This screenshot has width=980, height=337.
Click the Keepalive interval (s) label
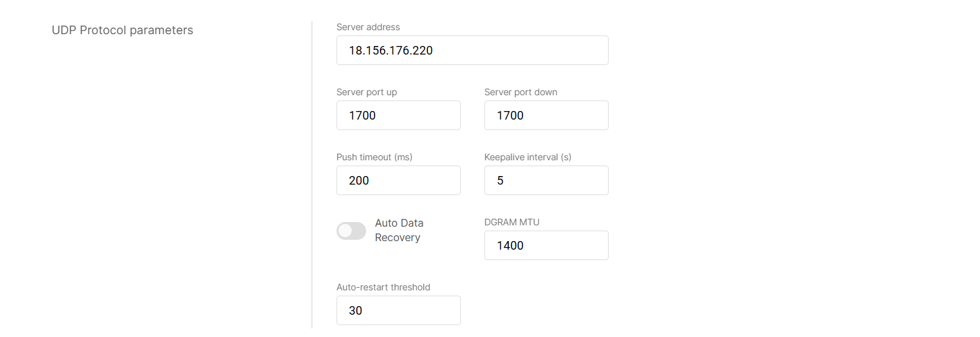(x=528, y=157)
